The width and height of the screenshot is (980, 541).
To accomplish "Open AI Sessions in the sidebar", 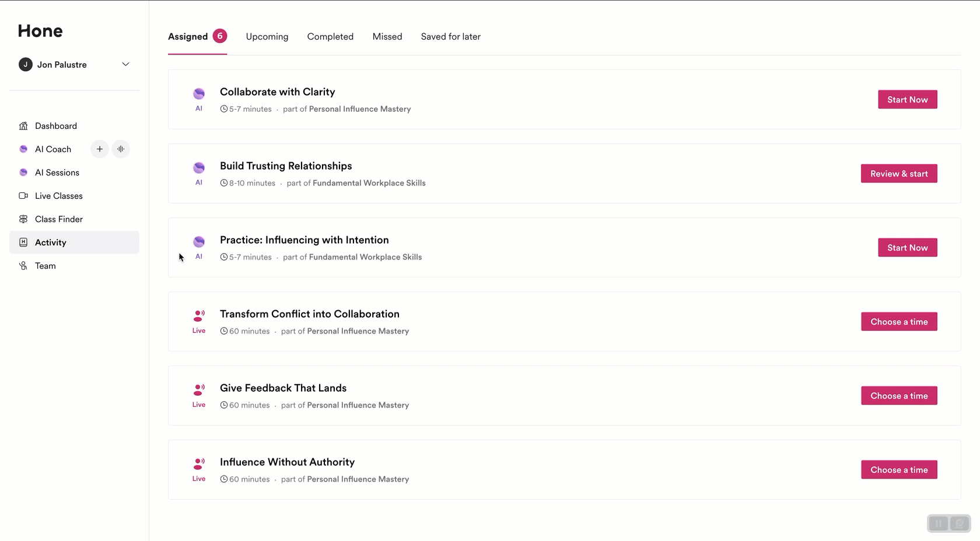I will (x=57, y=173).
